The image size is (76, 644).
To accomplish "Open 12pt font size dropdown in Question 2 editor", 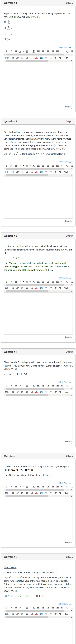I will click(66, 172).
